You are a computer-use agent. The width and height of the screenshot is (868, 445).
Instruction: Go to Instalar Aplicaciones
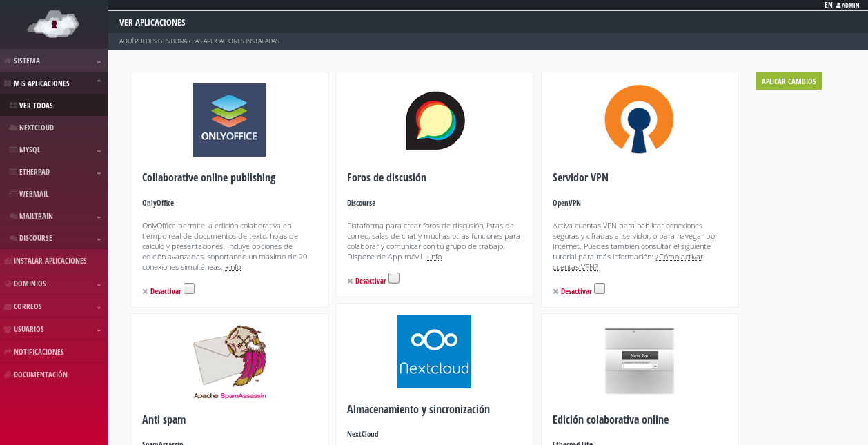click(x=54, y=261)
